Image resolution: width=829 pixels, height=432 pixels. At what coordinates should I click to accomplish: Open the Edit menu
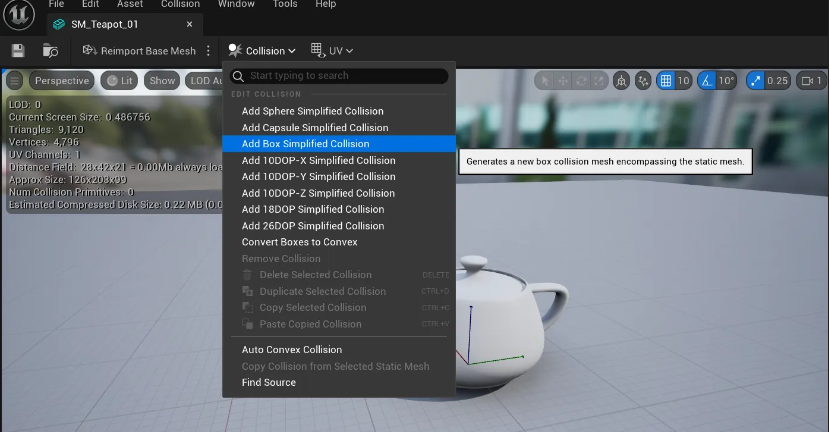point(90,4)
